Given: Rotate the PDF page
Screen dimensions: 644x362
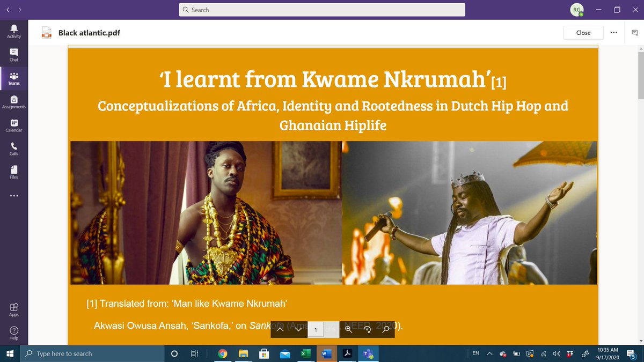Looking at the screenshot, I should pyautogui.click(x=367, y=329).
